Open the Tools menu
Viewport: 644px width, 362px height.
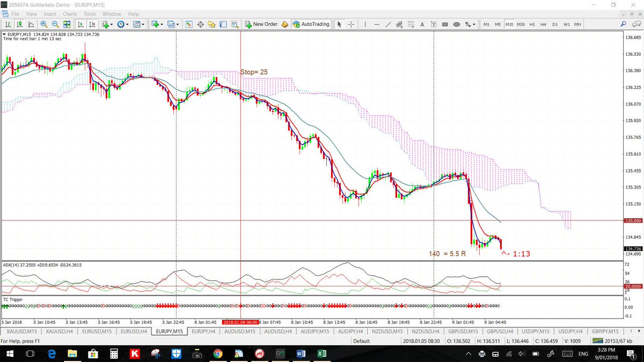coord(90,14)
